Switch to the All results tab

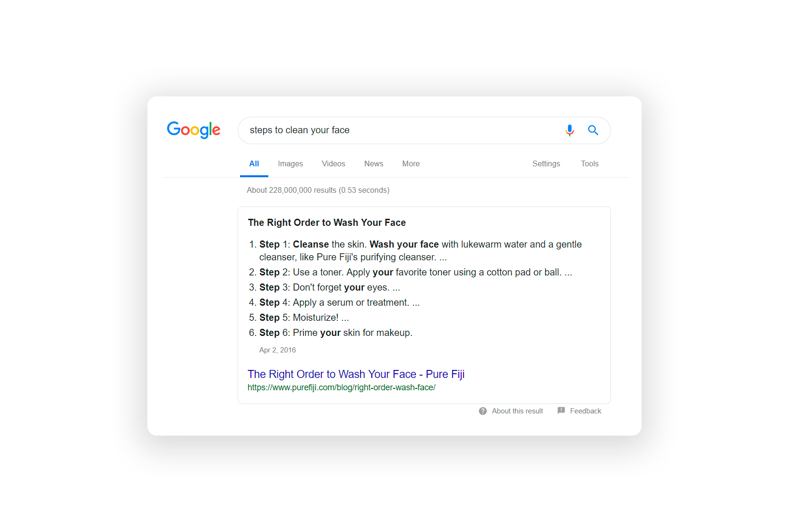coord(254,163)
